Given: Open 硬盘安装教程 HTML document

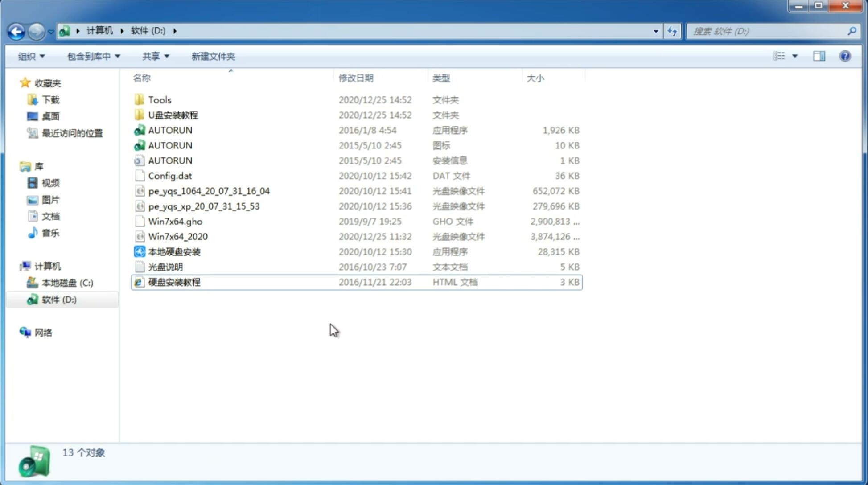Looking at the screenshot, I should click(x=174, y=282).
